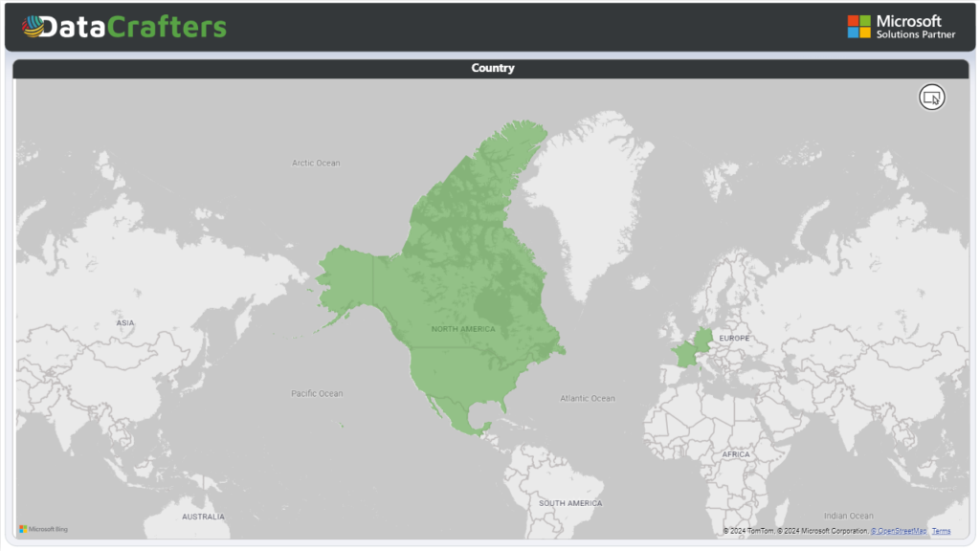Click the Country visual title bar
Viewport: 980px width, 551px height.
coord(491,69)
